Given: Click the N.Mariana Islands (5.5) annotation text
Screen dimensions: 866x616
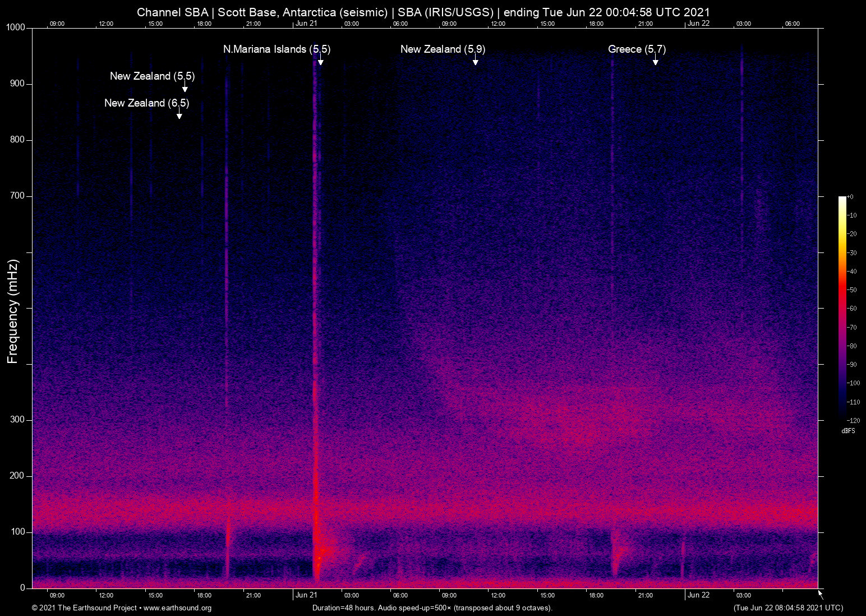Looking at the screenshot, I should 277,49.
